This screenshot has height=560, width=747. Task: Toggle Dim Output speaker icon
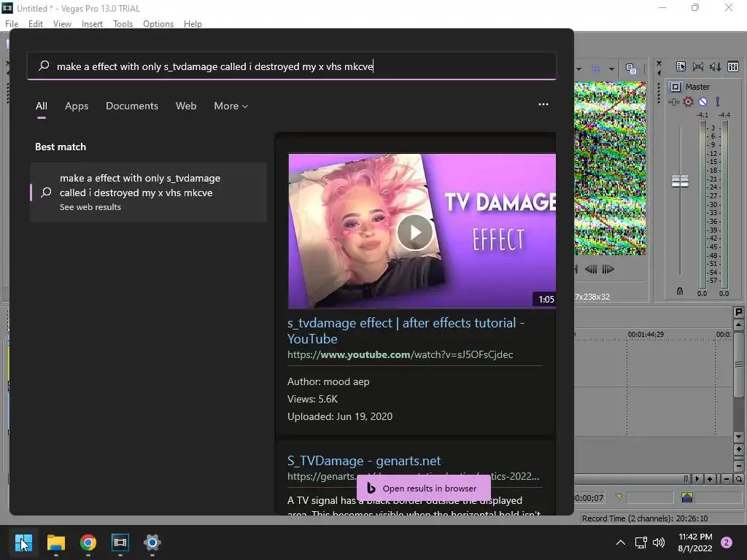pos(716,66)
